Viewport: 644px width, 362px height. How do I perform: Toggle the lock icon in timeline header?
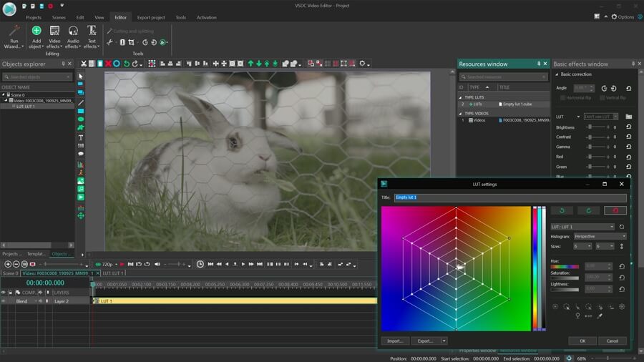pyautogui.click(x=10, y=293)
